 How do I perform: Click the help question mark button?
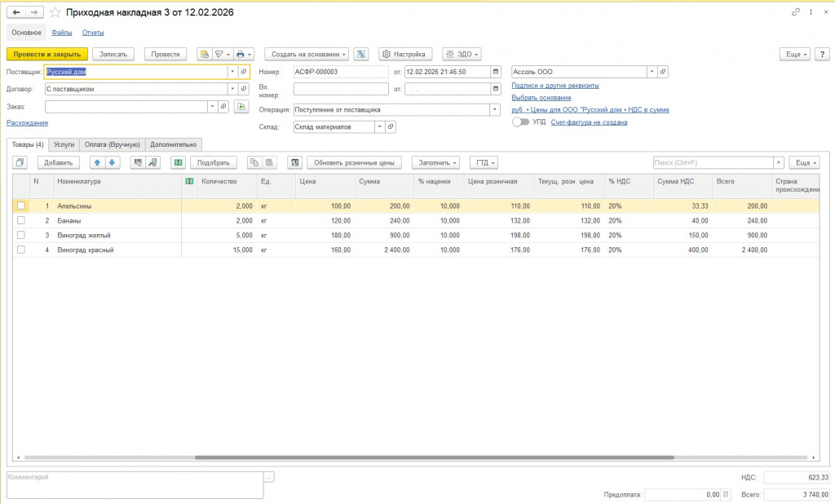[x=821, y=54]
